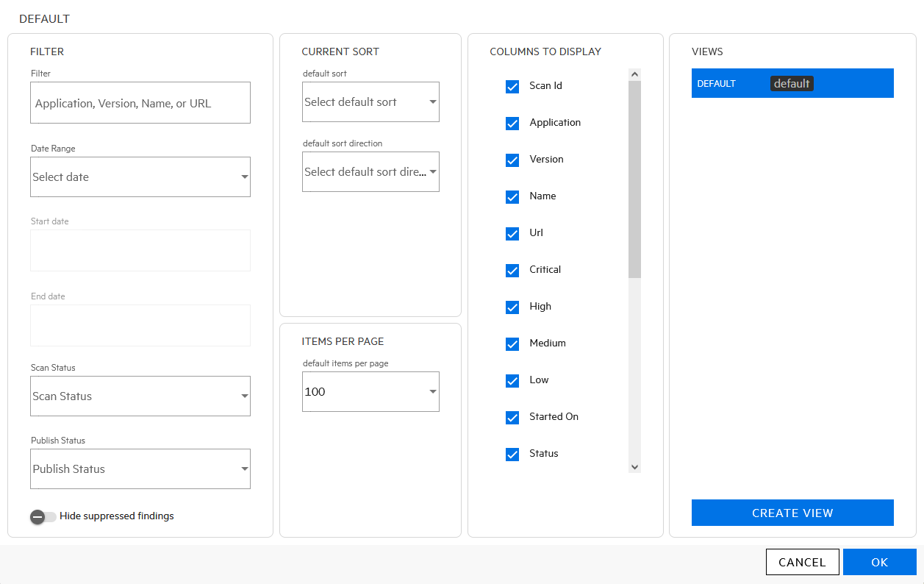Disable the Url column checkbox
Screen dimensions: 924x584
[512, 234]
